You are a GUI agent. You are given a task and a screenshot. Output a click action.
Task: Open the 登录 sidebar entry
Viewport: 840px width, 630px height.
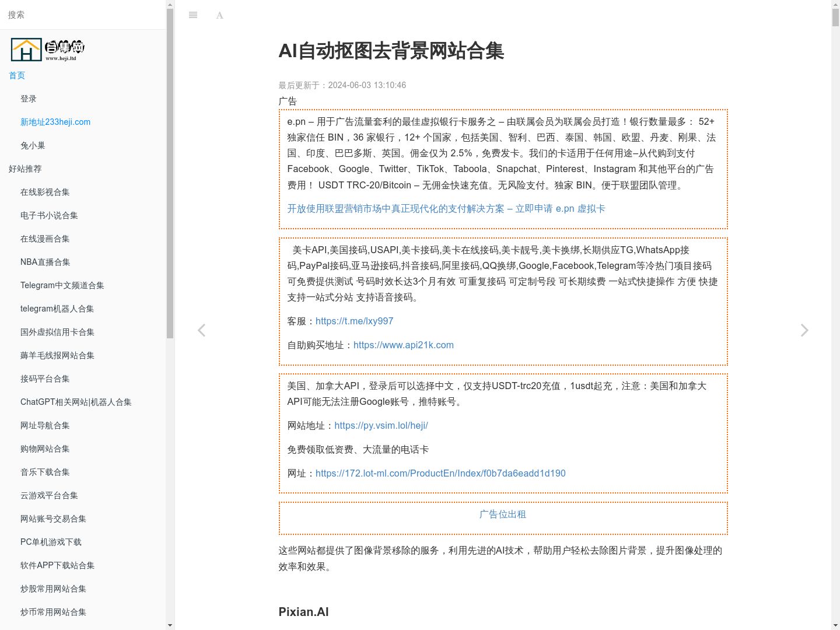[x=29, y=99]
